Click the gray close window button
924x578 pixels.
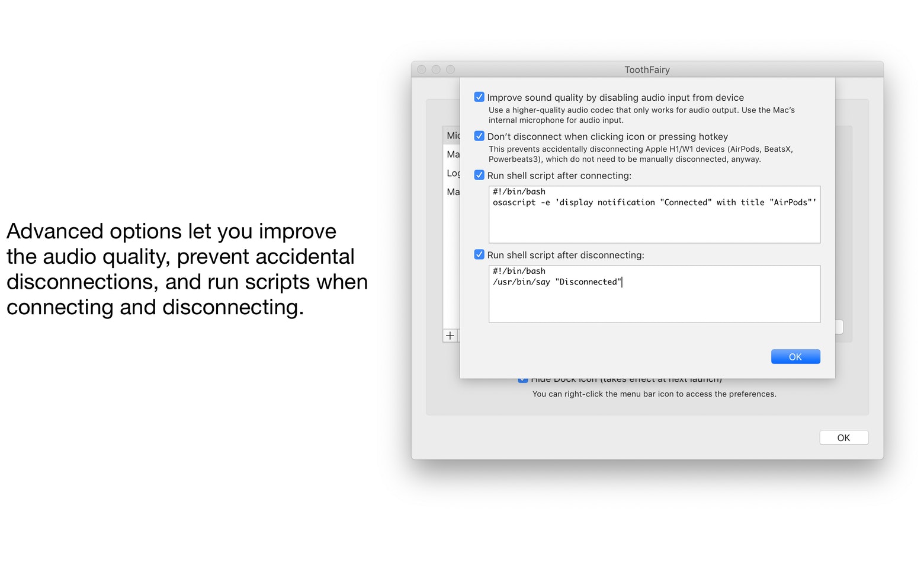tap(422, 69)
